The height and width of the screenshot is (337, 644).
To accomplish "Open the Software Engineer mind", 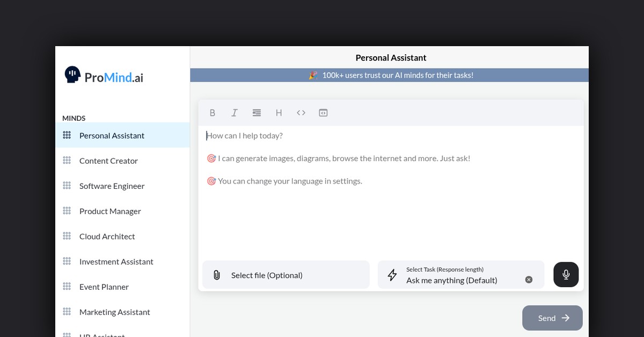I will click(112, 186).
